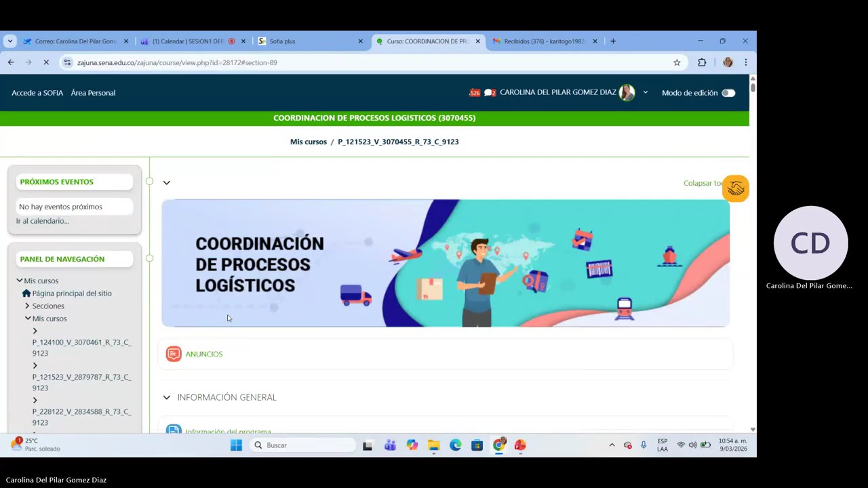The image size is (868, 488).
Task: Open Microsoft Store from the taskbar
Action: pos(477,445)
